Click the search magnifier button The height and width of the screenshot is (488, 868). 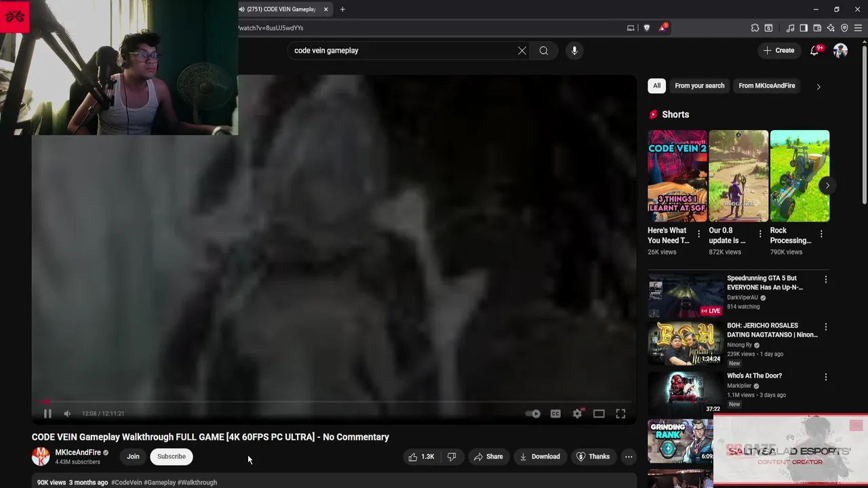click(x=544, y=50)
